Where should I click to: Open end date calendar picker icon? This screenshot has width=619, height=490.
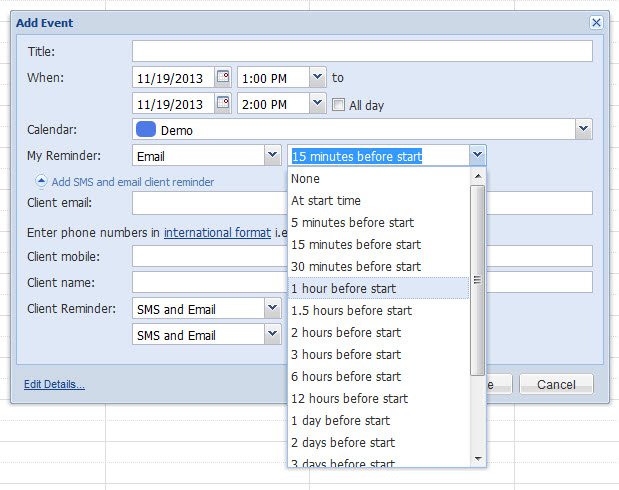point(223,103)
